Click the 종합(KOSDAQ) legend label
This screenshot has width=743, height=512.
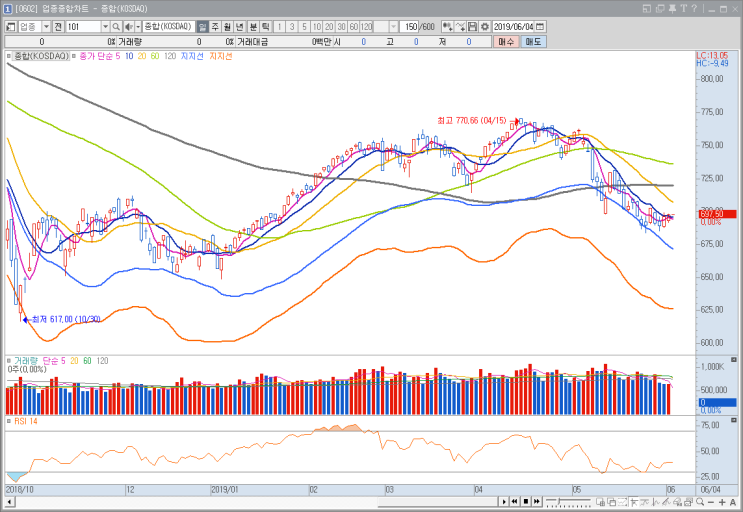click(x=41, y=56)
